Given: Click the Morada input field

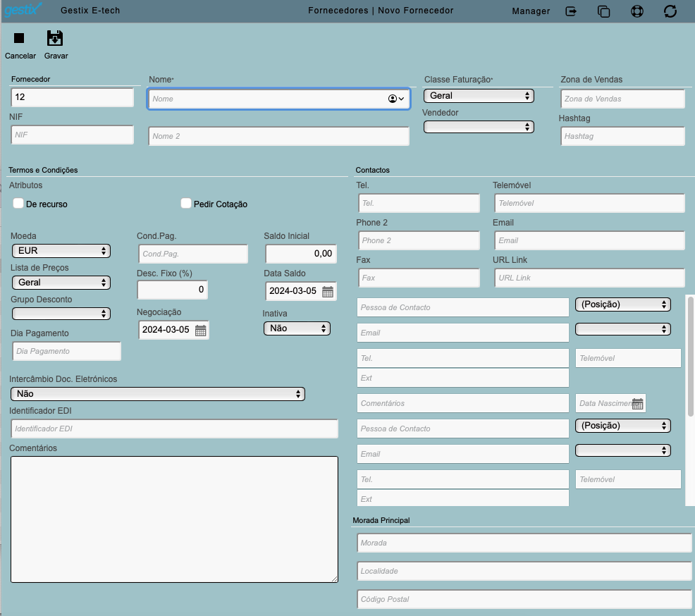Looking at the screenshot, I should pyautogui.click(x=524, y=543).
